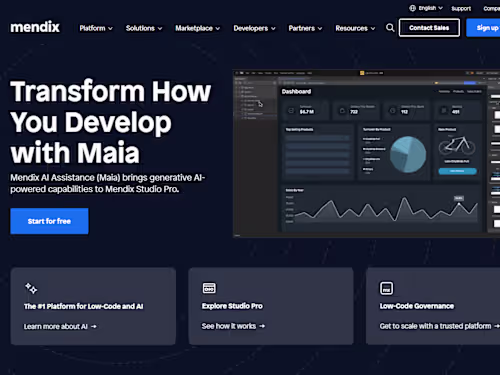Click the sparkle AI icon on the first card
This screenshot has width=500, height=375.
point(31,288)
